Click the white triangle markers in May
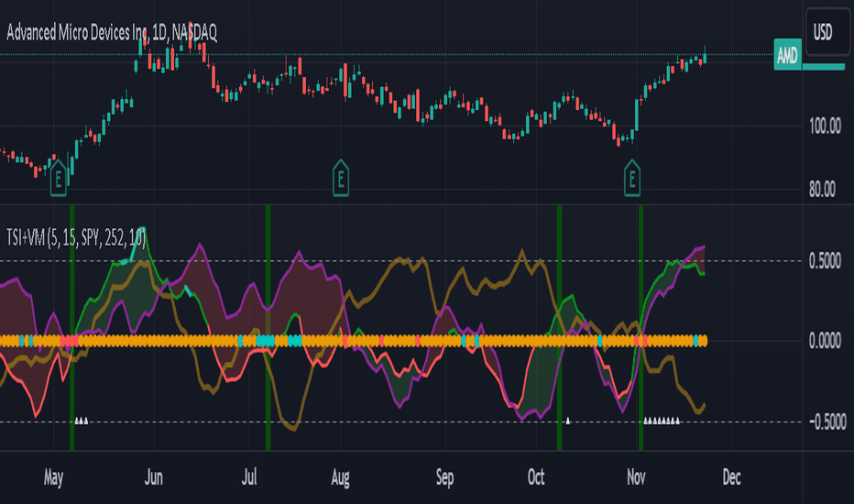Image resolution: width=854 pixels, height=504 pixels. [82, 421]
